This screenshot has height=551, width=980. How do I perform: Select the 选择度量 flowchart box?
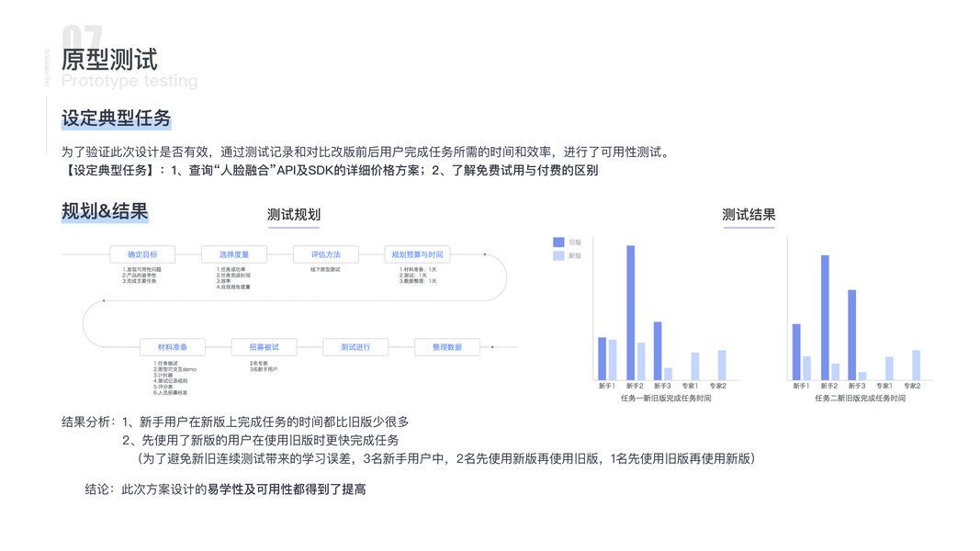click(x=234, y=254)
